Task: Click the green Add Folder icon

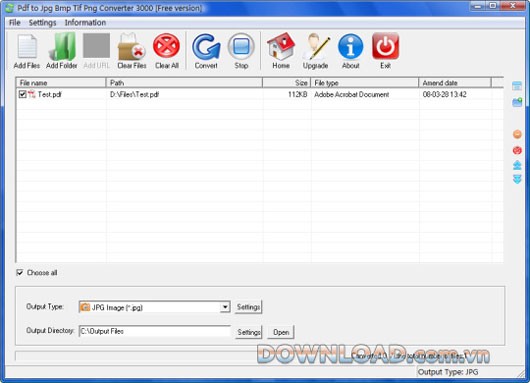Action: coord(62,47)
